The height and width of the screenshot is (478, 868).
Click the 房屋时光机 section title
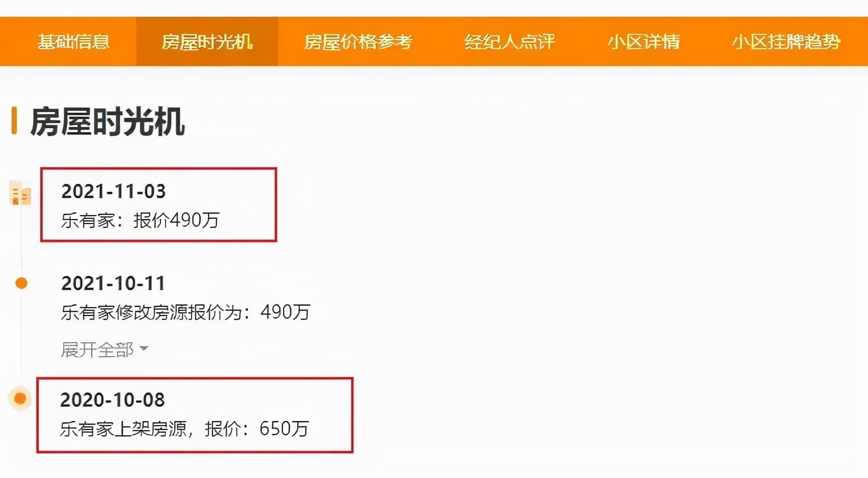click(x=107, y=123)
